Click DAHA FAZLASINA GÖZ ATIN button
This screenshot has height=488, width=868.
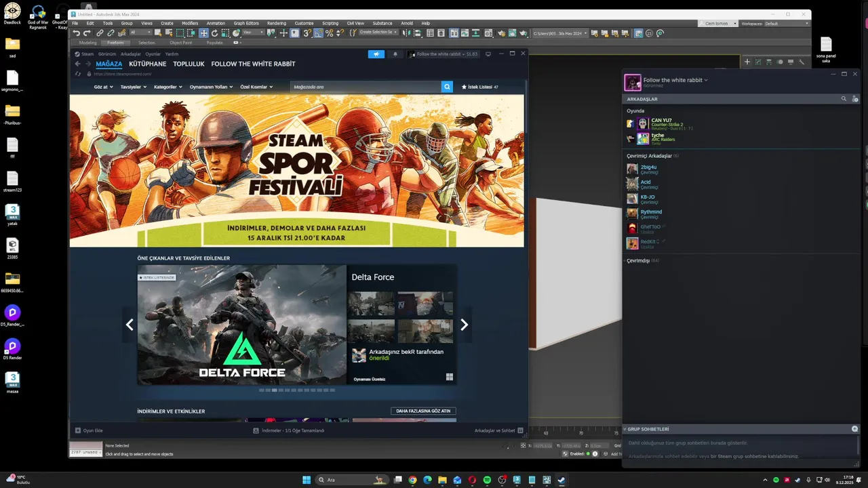pos(423,411)
